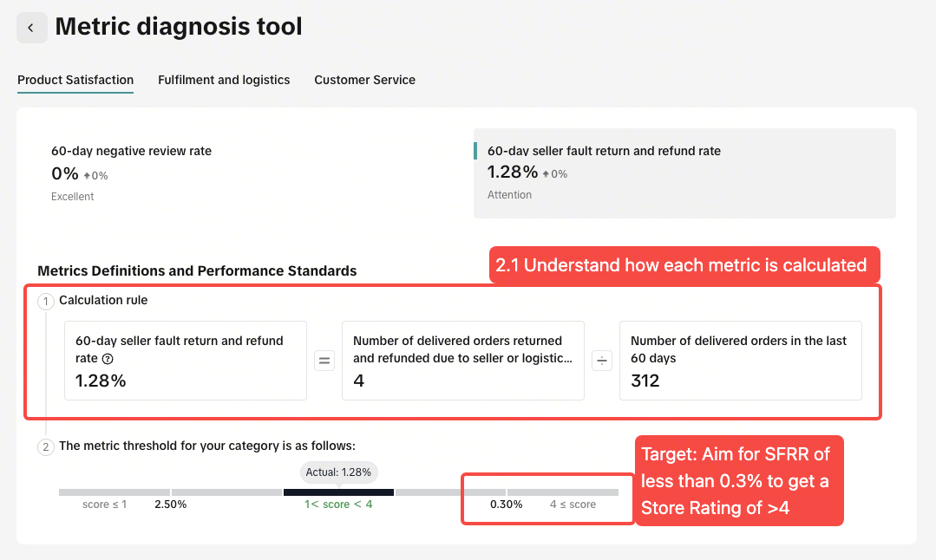
Task: Click the Actual: 1.28% tooltip bubble
Action: 338,472
